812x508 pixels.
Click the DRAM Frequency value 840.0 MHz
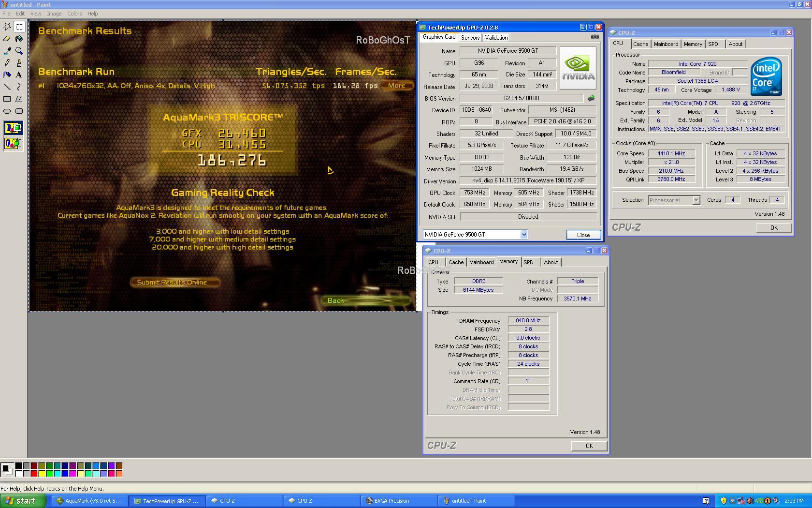click(x=528, y=320)
